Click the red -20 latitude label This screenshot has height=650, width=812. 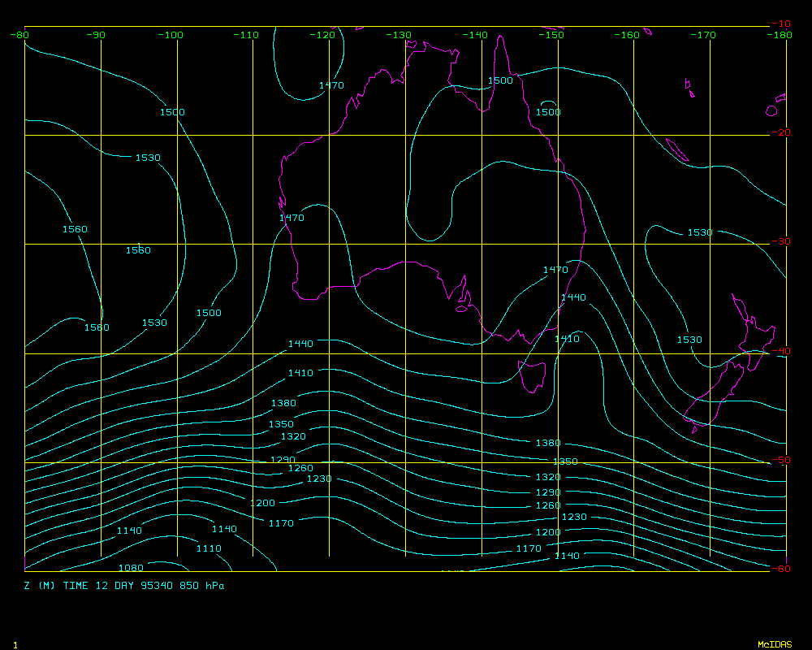780,132
